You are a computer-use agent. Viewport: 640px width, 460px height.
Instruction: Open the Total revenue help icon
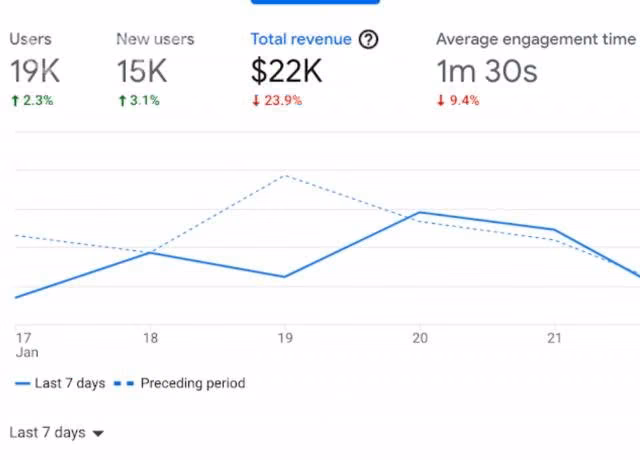(x=368, y=40)
